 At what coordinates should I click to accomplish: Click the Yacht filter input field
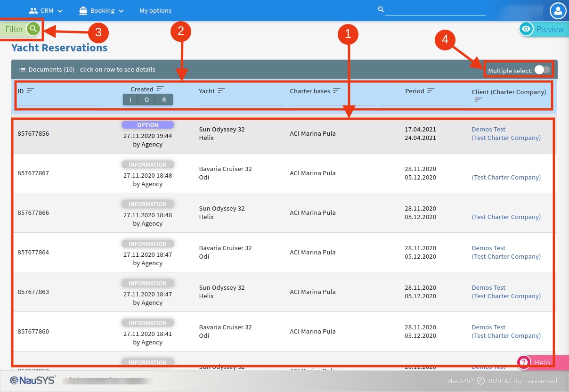click(x=241, y=100)
